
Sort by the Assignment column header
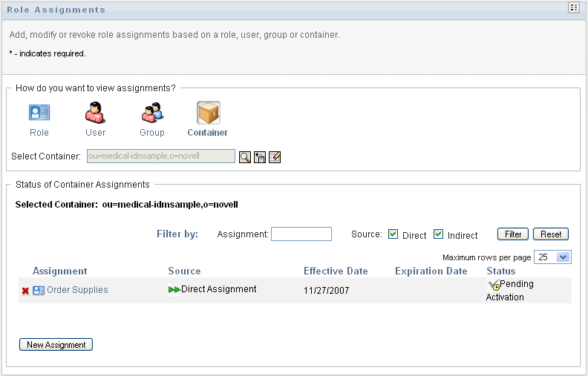coord(60,271)
